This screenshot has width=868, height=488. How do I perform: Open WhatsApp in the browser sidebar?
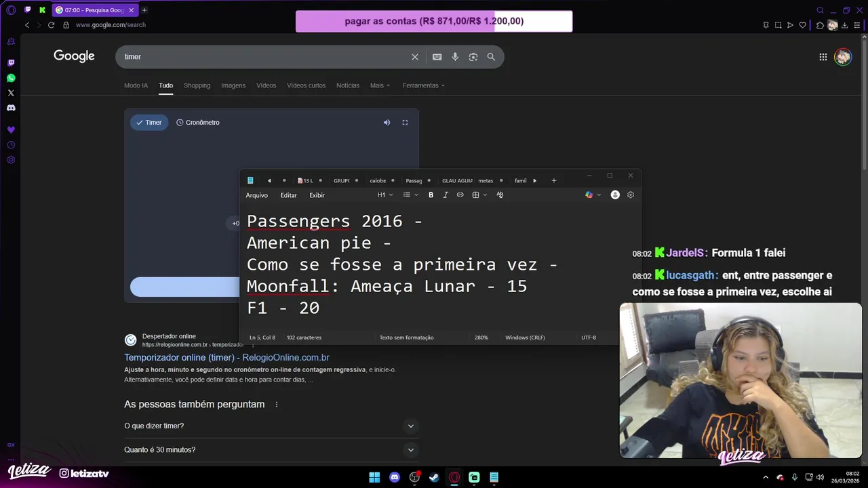(x=11, y=78)
